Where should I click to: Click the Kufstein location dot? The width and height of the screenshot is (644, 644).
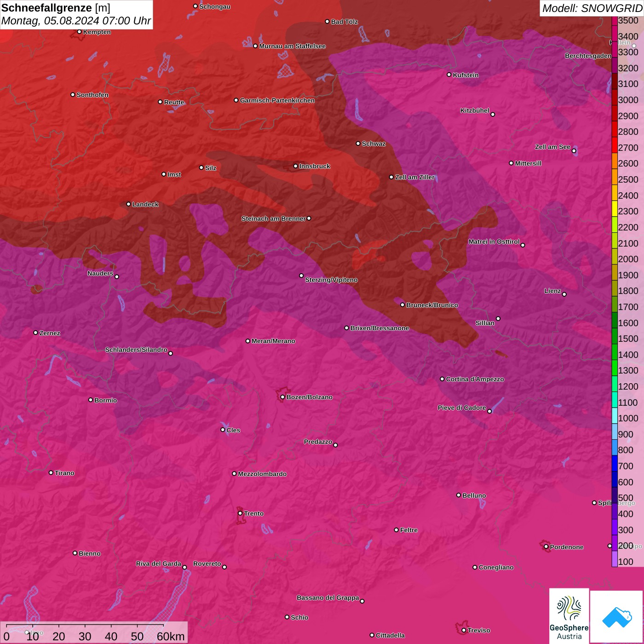(449, 75)
